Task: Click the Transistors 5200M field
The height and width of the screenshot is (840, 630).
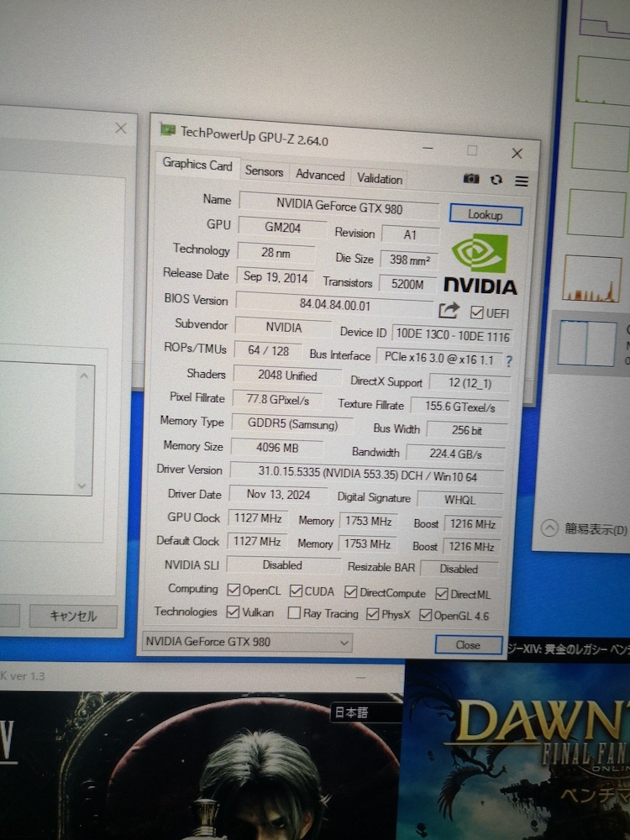Action: 407,283
